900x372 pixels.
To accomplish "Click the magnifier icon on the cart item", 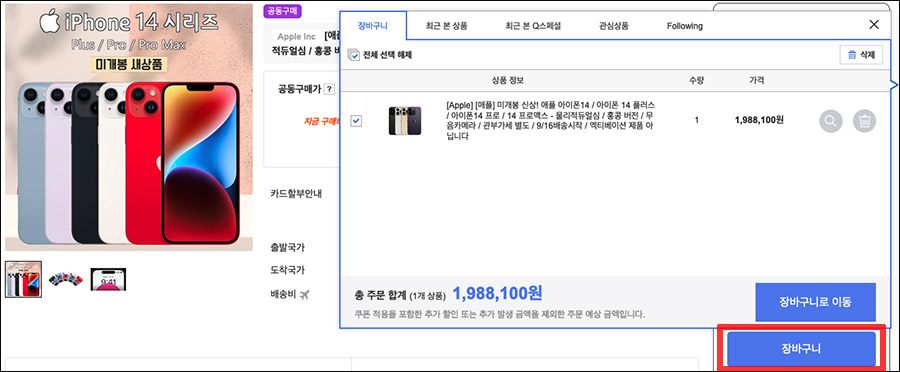I will click(831, 121).
